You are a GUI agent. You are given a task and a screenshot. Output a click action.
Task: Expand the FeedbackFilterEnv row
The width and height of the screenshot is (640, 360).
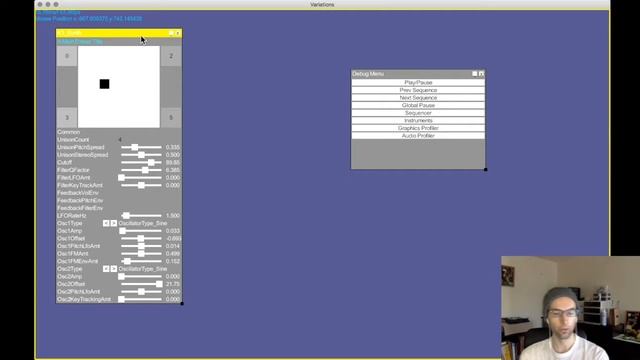80,208
